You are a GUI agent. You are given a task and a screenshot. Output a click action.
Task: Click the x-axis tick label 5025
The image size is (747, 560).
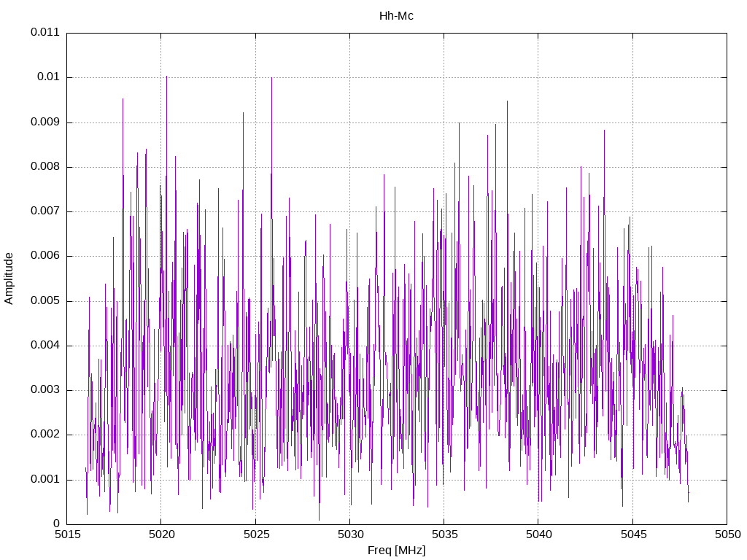pos(256,534)
